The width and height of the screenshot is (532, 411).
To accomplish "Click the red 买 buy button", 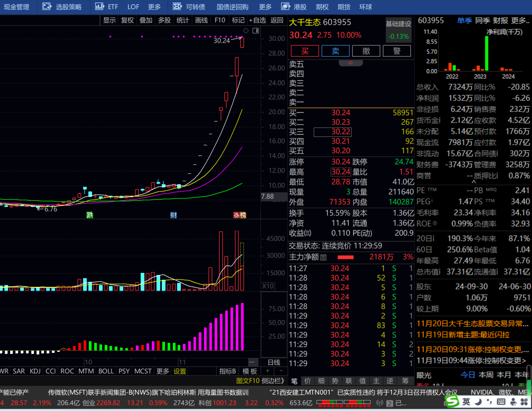I will tap(305, 51).
